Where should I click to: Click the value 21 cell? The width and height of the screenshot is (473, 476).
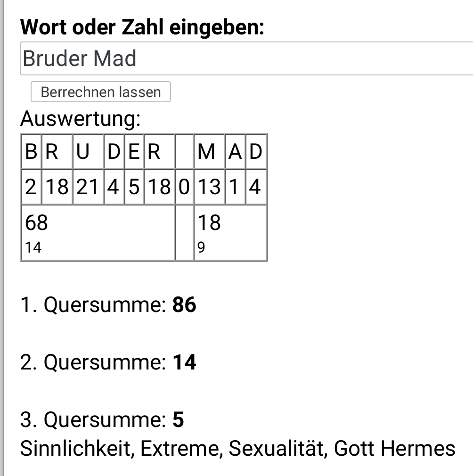pos(88,187)
